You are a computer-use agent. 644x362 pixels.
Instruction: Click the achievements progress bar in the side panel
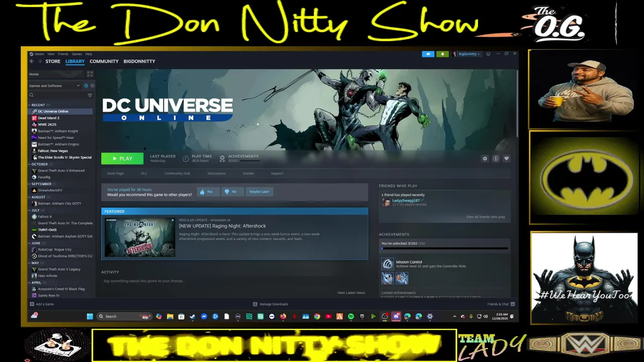point(444,248)
